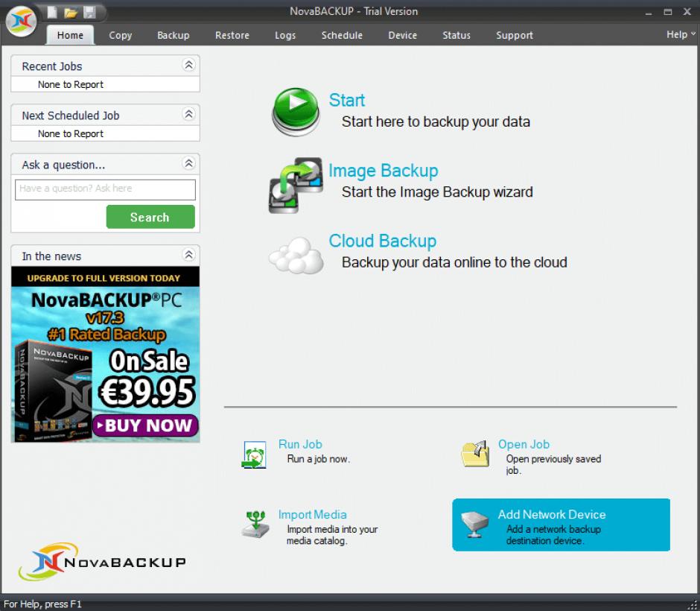Click the green Search button
Image resolution: width=700 pixels, height=611 pixels.
click(150, 217)
